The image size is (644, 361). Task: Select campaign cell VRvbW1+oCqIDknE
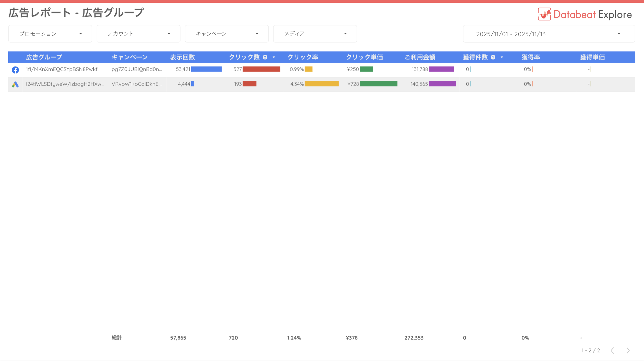[137, 84]
